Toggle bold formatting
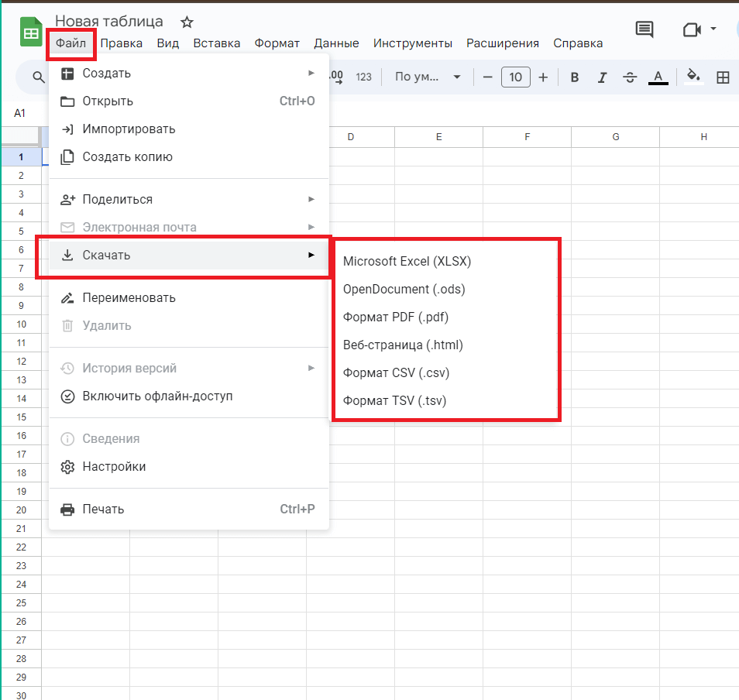 tap(575, 77)
